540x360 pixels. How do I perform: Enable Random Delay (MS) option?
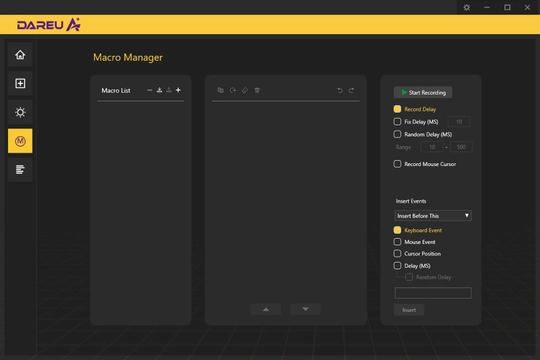397,134
